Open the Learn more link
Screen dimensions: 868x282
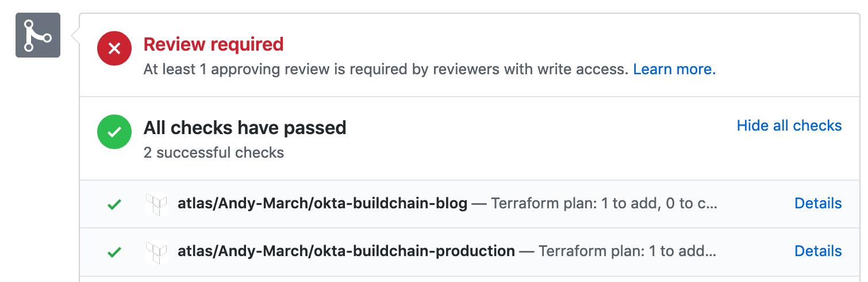click(x=674, y=70)
